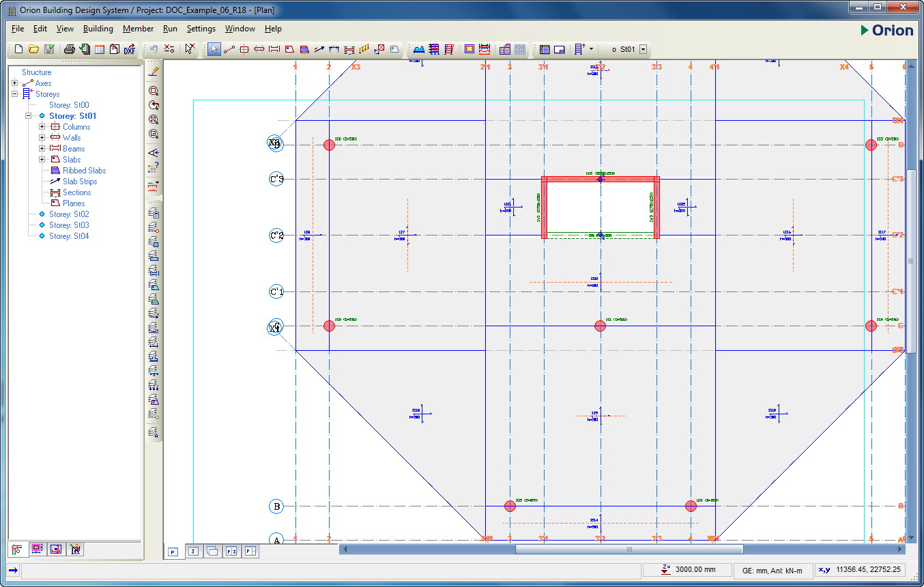Select the Axis drawing tool
The height and width of the screenshot is (587, 924).
pyautogui.click(x=229, y=49)
